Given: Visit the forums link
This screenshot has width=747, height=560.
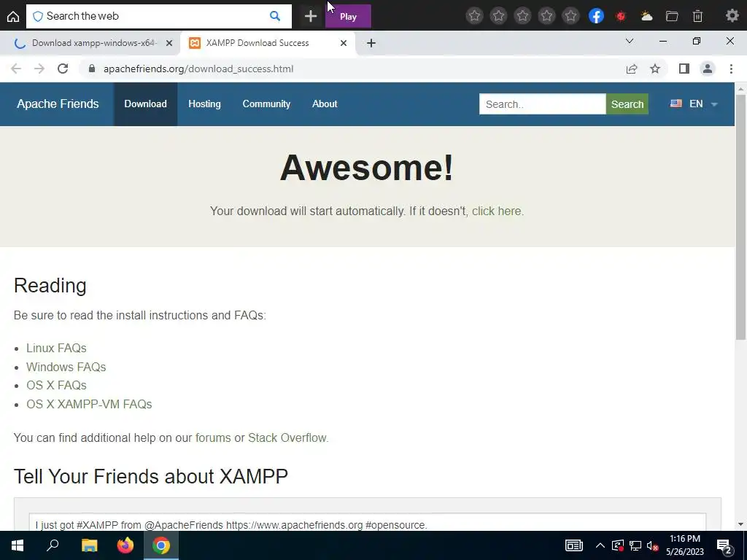Looking at the screenshot, I should point(213,437).
